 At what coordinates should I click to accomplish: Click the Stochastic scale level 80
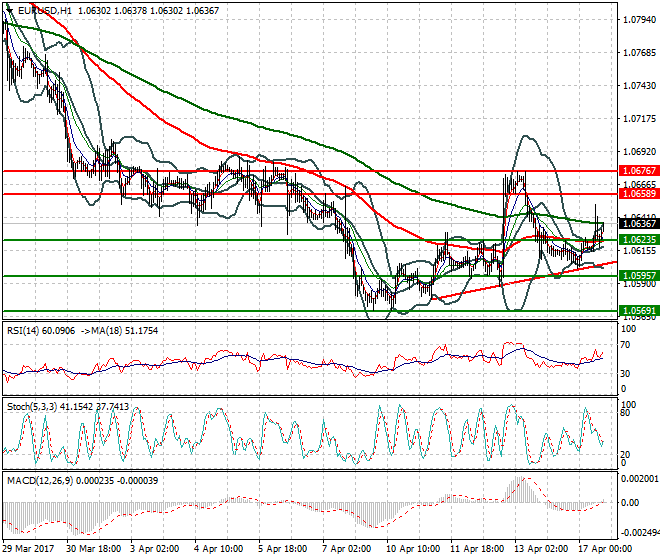point(626,413)
